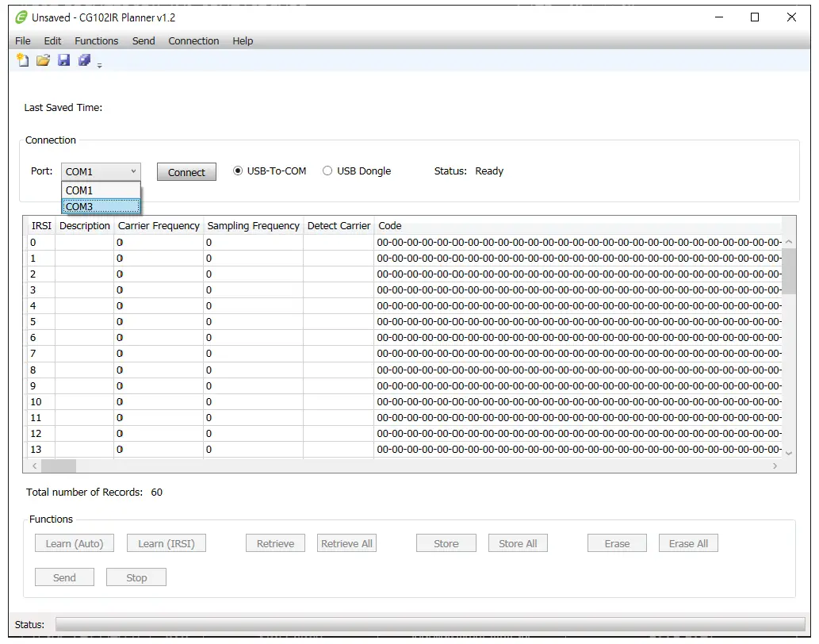Click the Retrieve button
This screenshot has width=819, height=644.
275,543
